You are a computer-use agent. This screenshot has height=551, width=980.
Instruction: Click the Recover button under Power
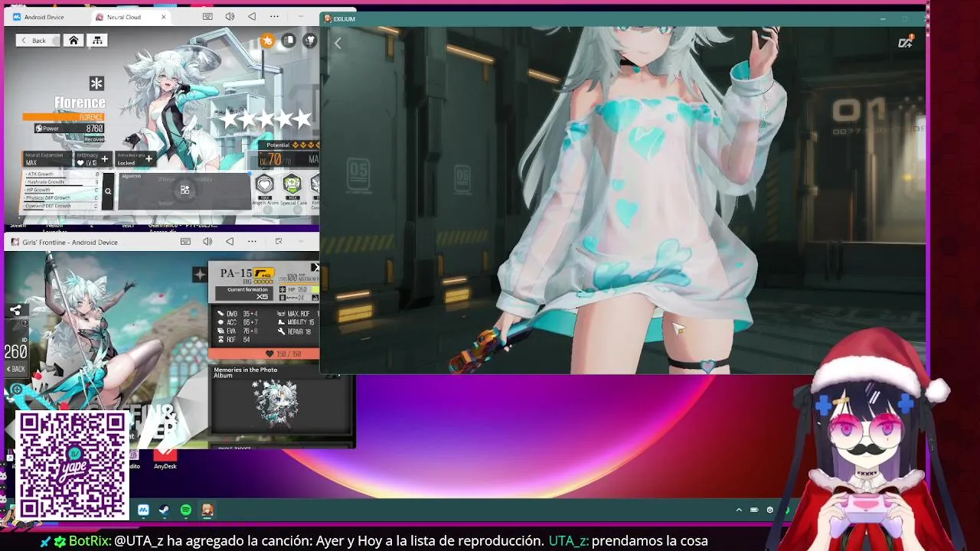93,139
